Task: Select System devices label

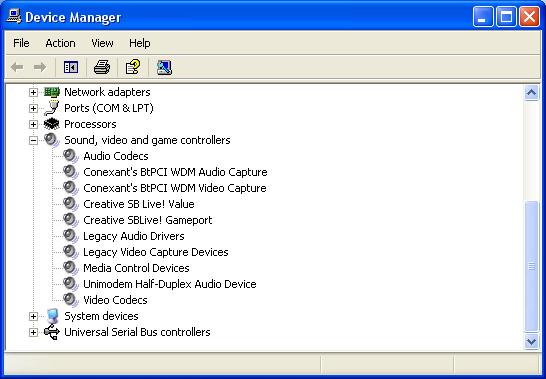Action: (x=101, y=316)
